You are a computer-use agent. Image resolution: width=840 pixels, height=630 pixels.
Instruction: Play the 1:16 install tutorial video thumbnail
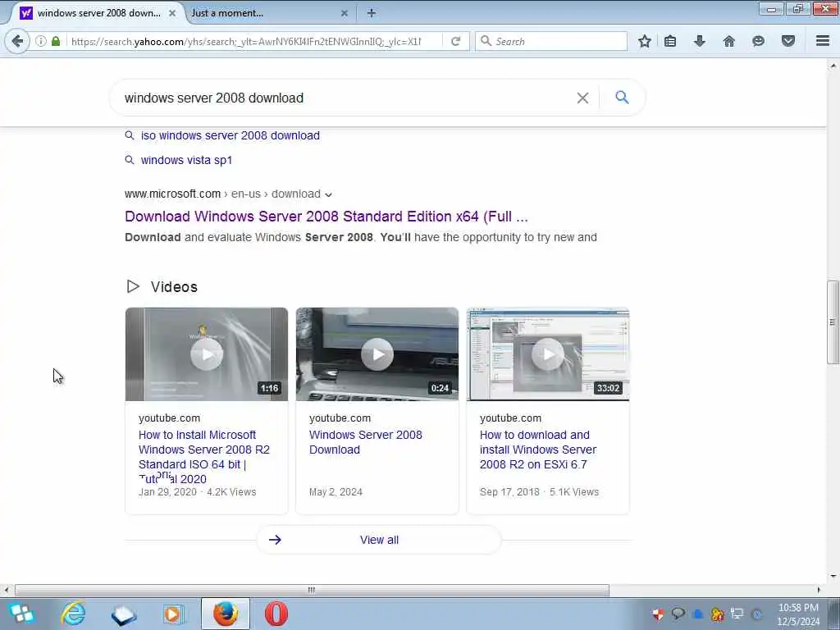206,354
